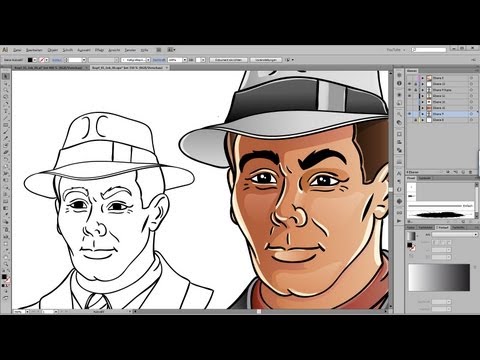Toggle the lock on the bottom layer

pos(415,120)
